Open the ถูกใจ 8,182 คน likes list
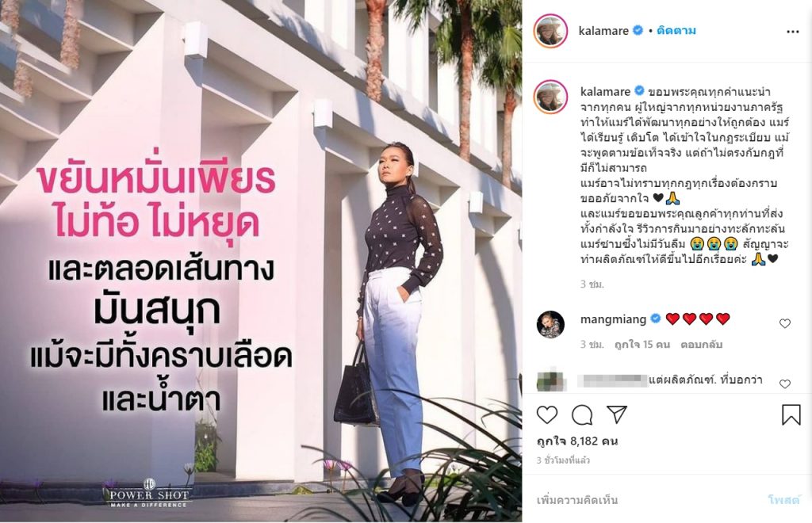This screenshot has height=523, width=812. 577,441
